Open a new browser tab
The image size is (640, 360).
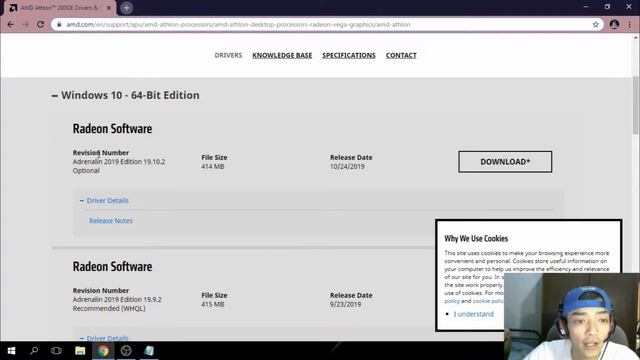(x=127, y=8)
